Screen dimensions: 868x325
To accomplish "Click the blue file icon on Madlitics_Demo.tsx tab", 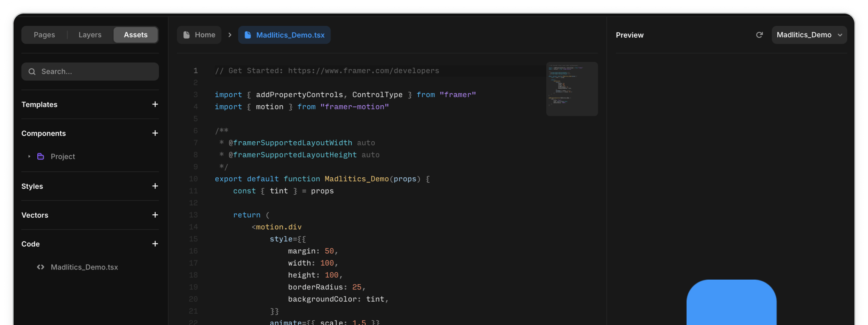I will point(248,35).
